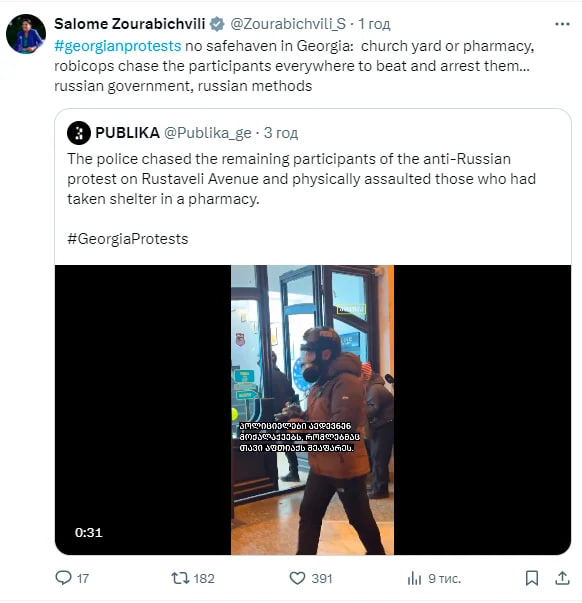Screen dimensions: 582x603
Task: Open the @Publika_ge handle
Action: 208,133
